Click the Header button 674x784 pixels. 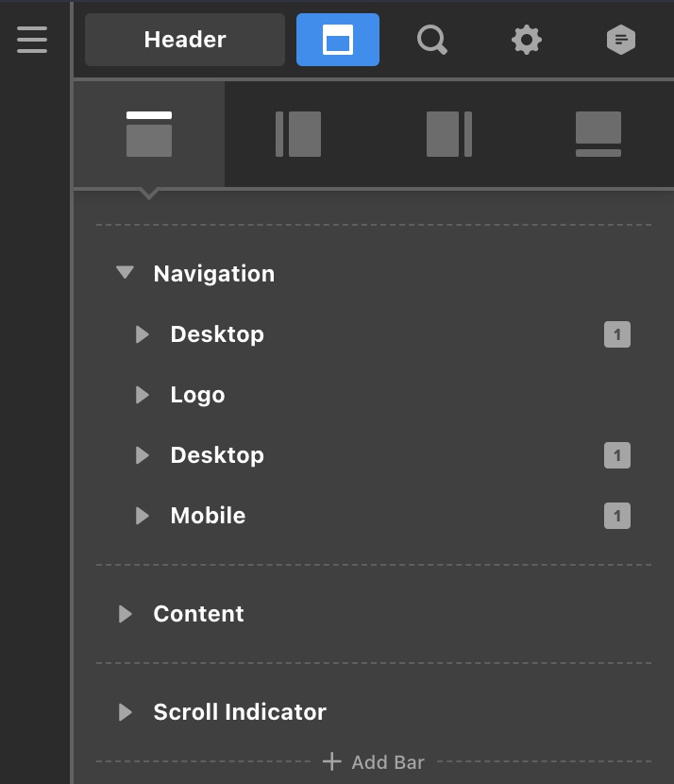pos(185,40)
